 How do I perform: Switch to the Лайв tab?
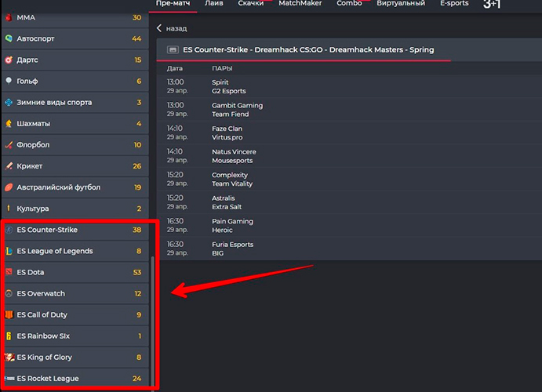(213, 3)
